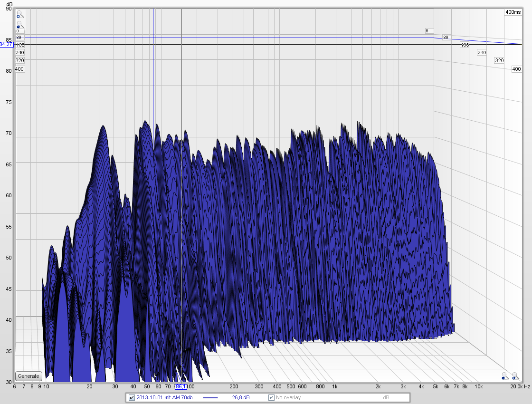This screenshot has width=532, height=404.
Task: Click the vertical zoom out magnifier icon
Action: point(19,24)
